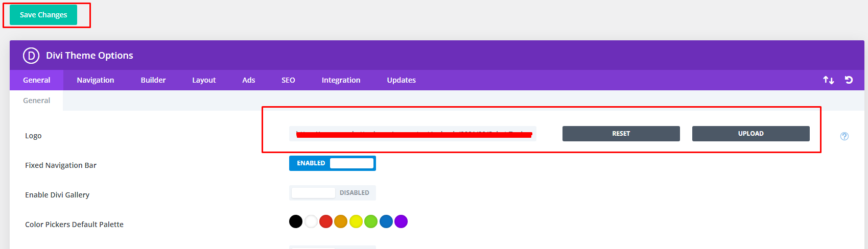Click the Logo setting label
Screen dimensions: 868x249
(33, 136)
